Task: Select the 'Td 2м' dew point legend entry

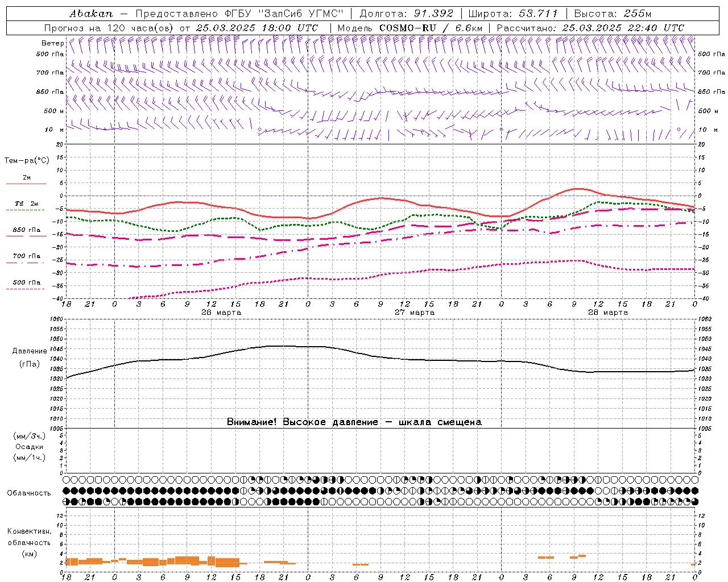Action: tap(27, 203)
